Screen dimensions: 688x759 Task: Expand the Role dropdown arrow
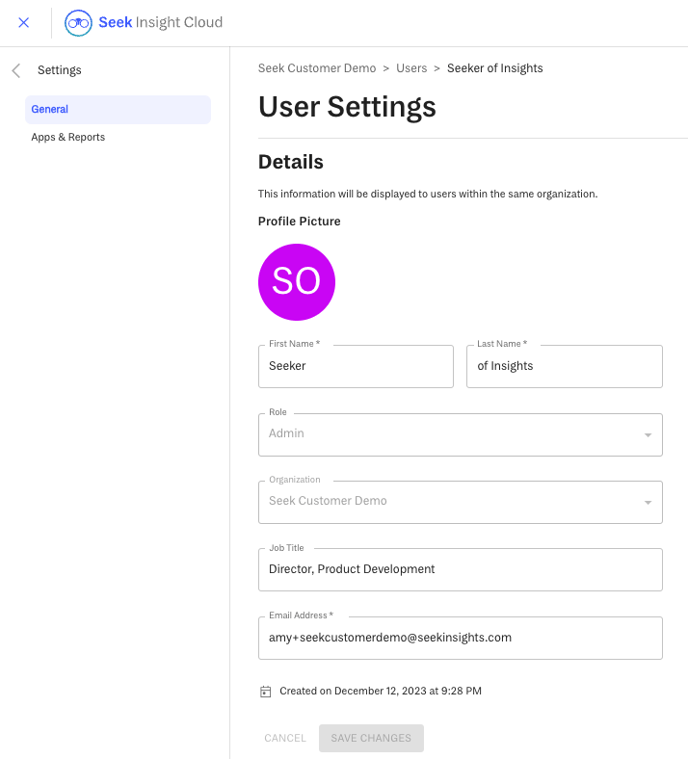[648, 435]
